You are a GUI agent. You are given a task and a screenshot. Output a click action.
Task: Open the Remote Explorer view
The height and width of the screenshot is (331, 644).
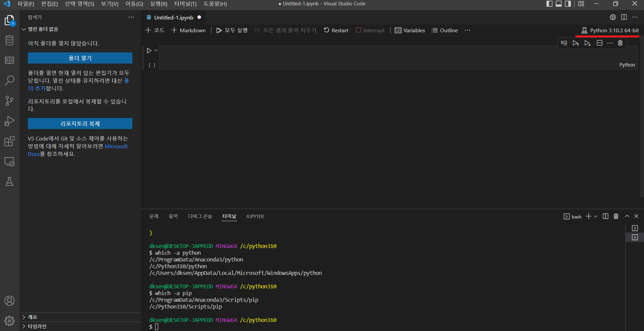9,162
